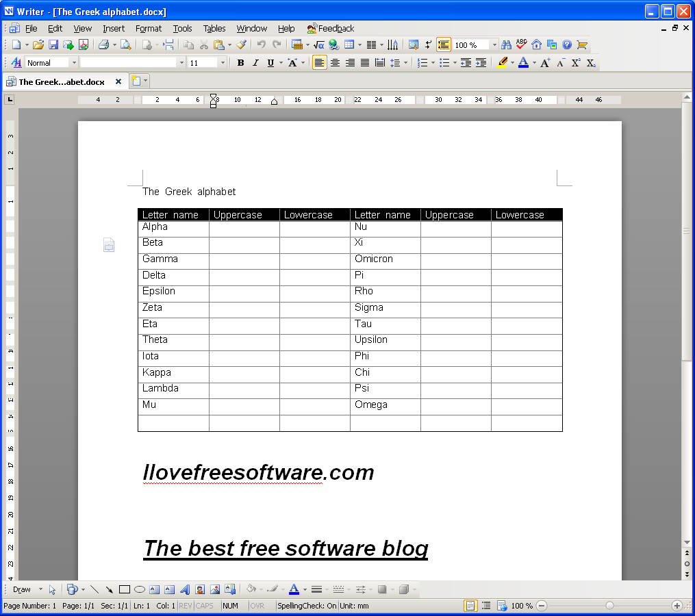Screen dimensions: 695x616
Task: Pick the Select Objects arrow tool
Action: (52, 589)
